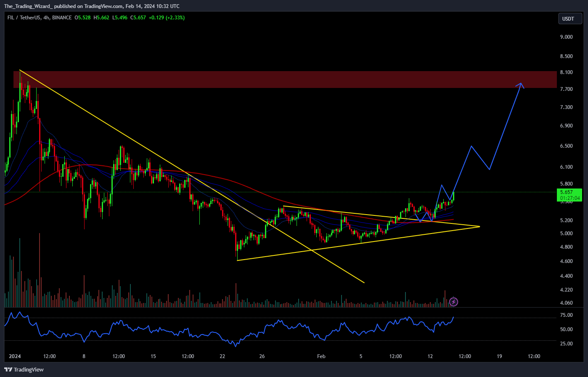Click the 15 date axis label
Screen dimensions: 588x377
point(153,356)
